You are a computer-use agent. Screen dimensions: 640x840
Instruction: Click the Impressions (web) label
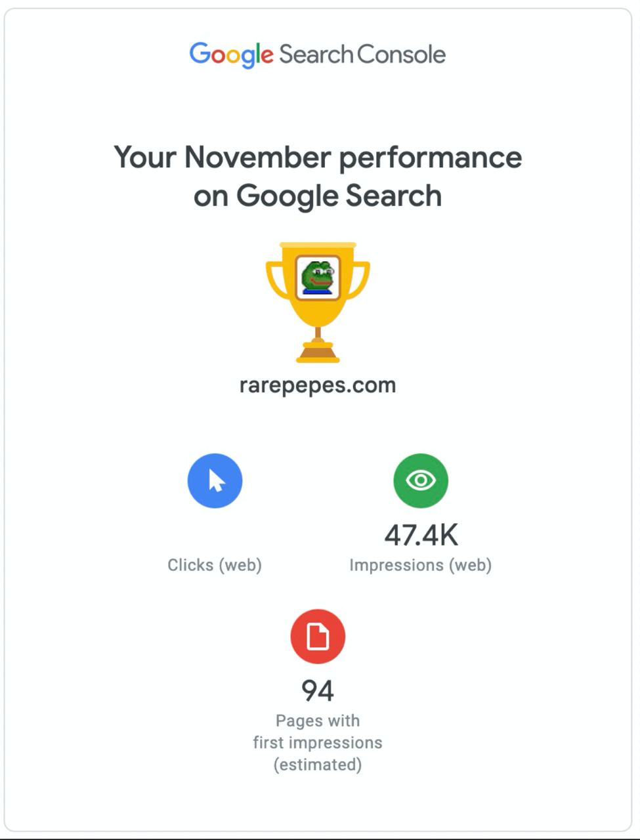coord(421,565)
